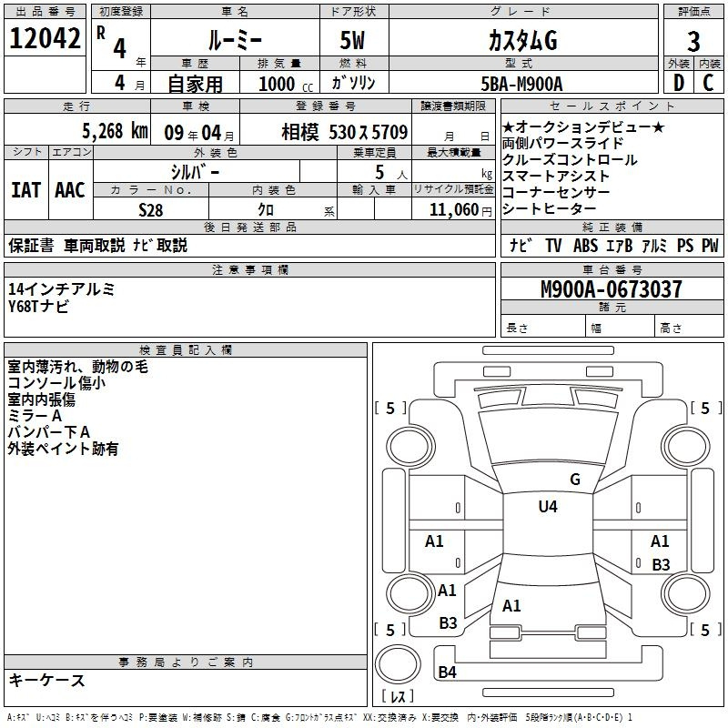728x728 pixels.
Task: Click the spare tire レス label
Action: [398, 696]
